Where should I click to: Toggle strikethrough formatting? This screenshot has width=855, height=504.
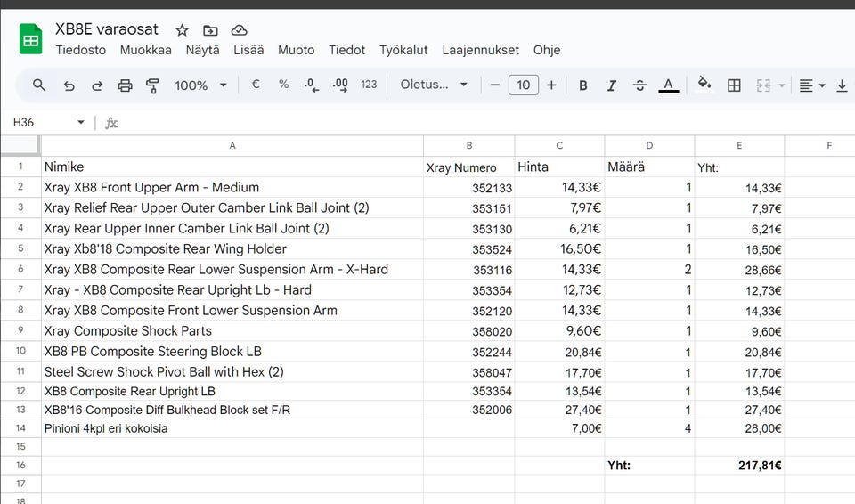click(x=639, y=85)
